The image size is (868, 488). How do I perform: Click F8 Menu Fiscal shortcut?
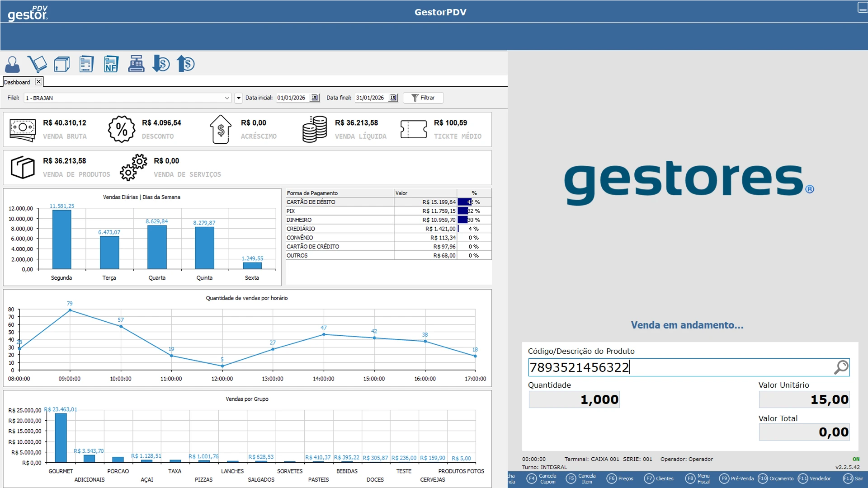698,479
